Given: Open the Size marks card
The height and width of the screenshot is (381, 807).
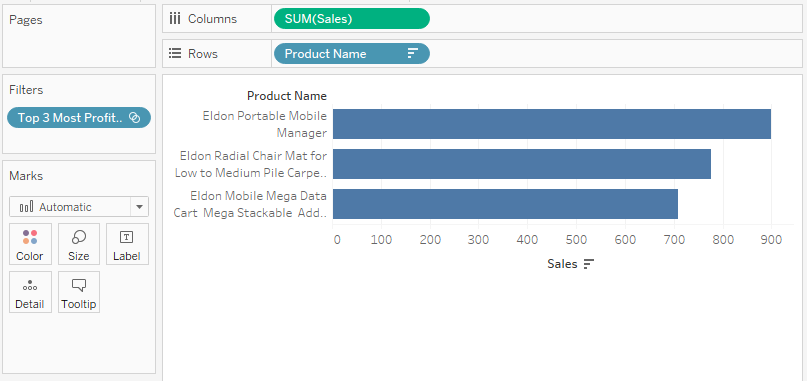Looking at the screenshot, I should tap(79, 244).
